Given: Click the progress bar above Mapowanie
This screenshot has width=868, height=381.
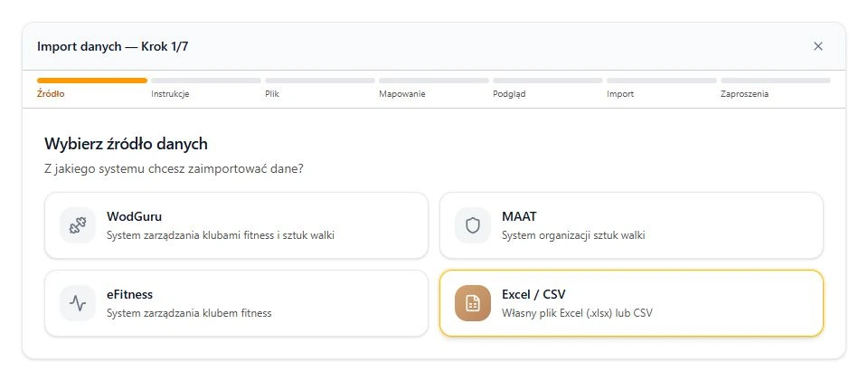Looking at the screenshot, I should click(434, 81).
